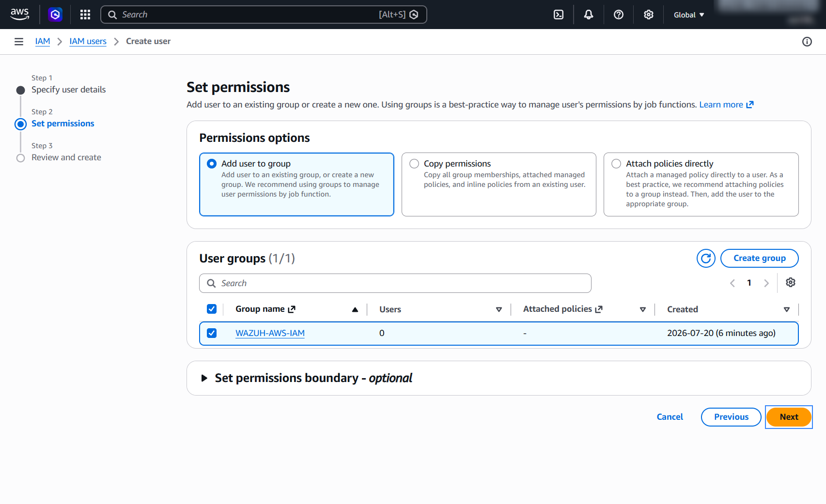Open the Global region dropdown

pos(688,15)
